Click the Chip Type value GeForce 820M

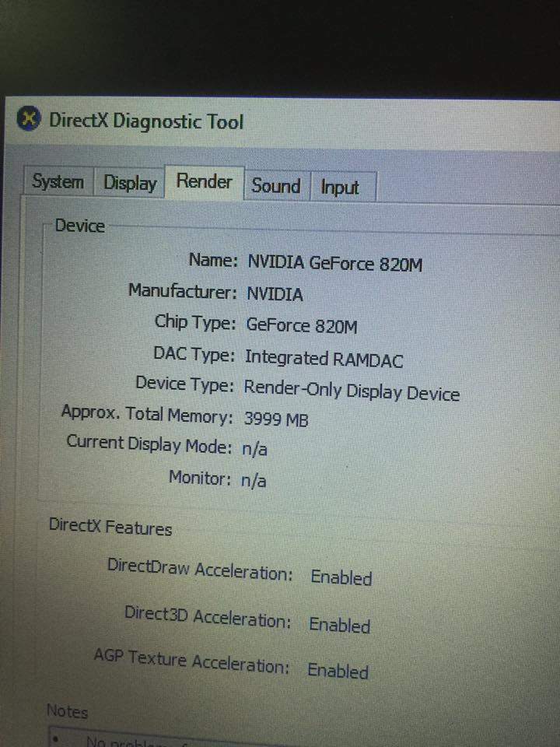301,325
